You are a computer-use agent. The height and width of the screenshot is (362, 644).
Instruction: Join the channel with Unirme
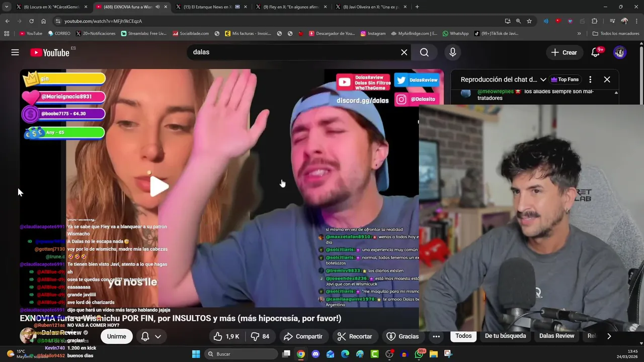click(116, 336)
